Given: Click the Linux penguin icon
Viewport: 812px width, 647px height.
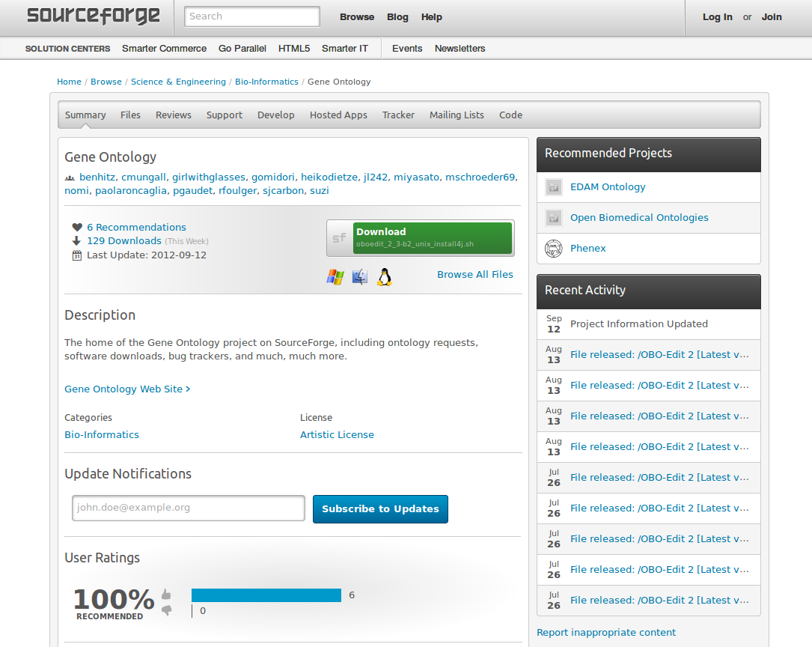Looking at the screenshot, I should click(384, 276).
